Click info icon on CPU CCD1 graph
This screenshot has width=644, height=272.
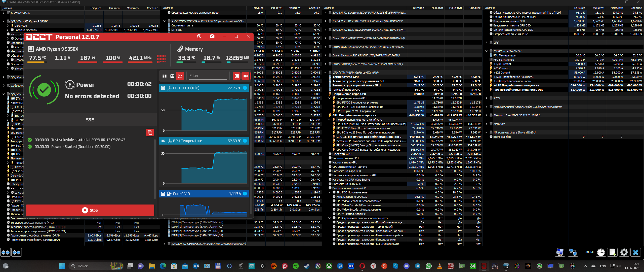245,88
